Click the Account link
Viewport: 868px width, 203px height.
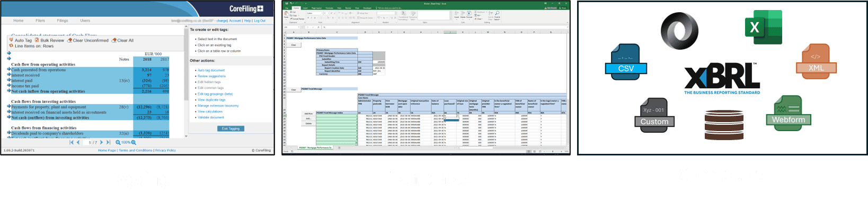[x=235, y=21]
